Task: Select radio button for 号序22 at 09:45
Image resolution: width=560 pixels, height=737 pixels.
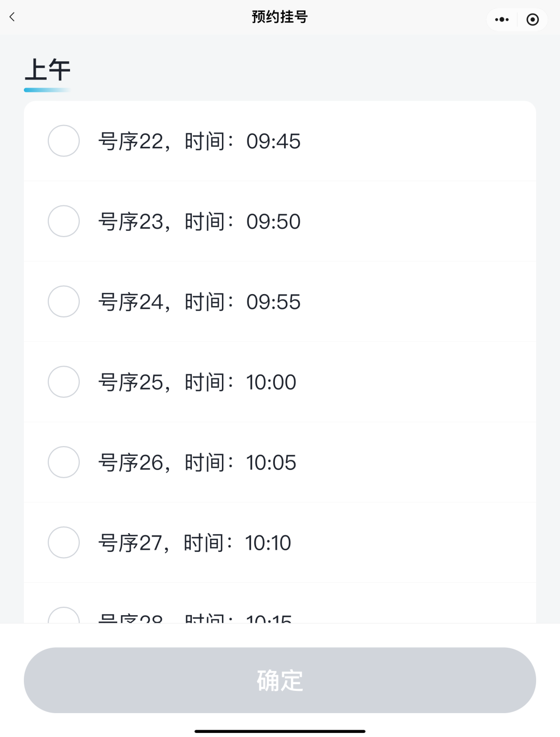Action: (x=64, y=141)
